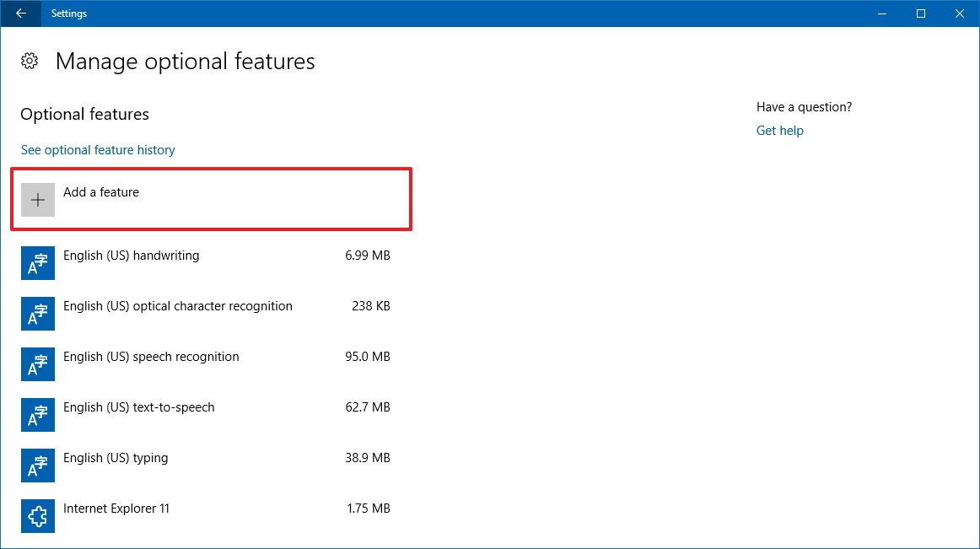Click the English (US) handwriting language icon
This screenshot has height=549, width=980.
coord(37,263)
